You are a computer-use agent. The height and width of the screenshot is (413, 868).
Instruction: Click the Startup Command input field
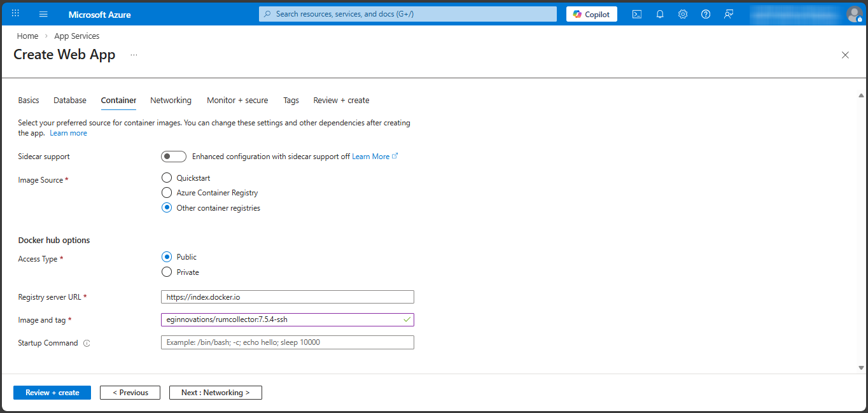[x=287, y=342]
